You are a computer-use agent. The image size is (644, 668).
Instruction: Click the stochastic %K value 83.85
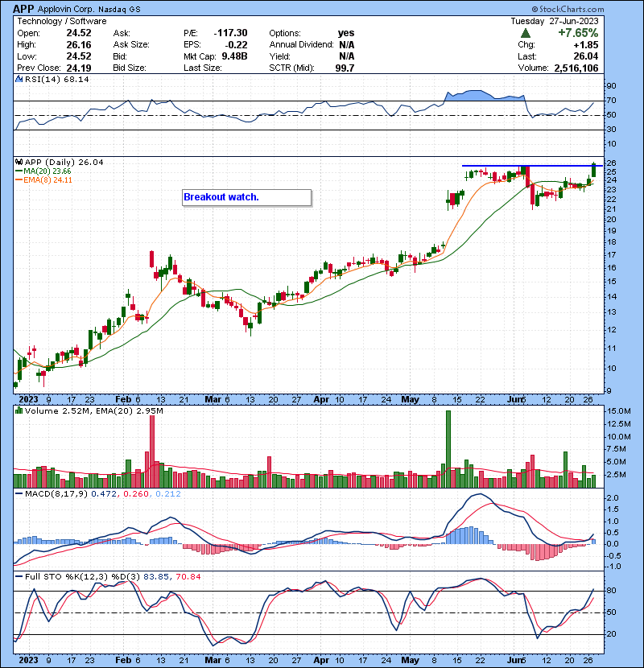[156, 576]
